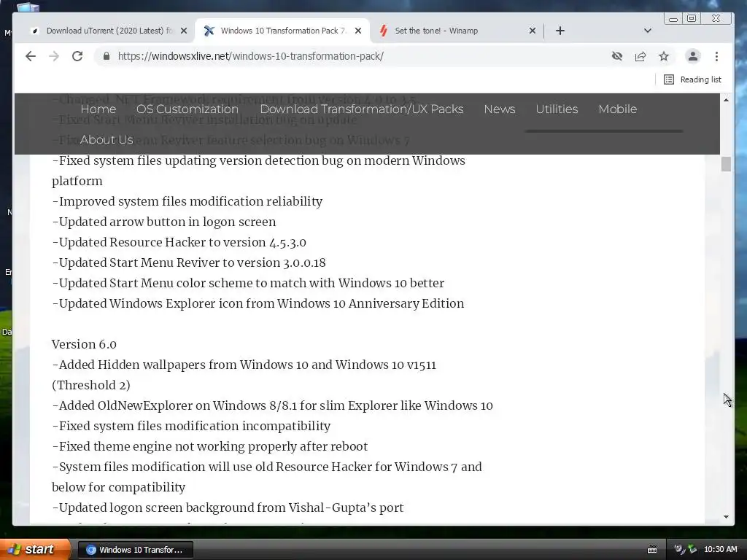Close the Winamp tab

tap(532, 31)
